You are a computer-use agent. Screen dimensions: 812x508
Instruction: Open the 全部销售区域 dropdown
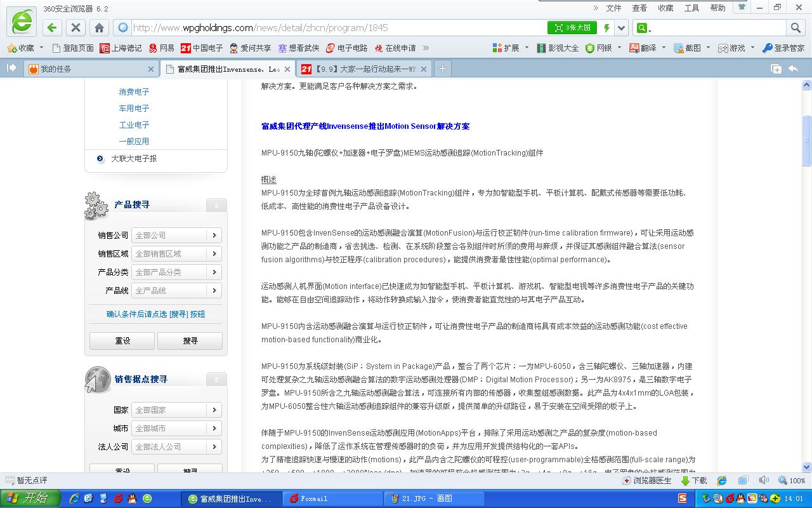(176, 253)
